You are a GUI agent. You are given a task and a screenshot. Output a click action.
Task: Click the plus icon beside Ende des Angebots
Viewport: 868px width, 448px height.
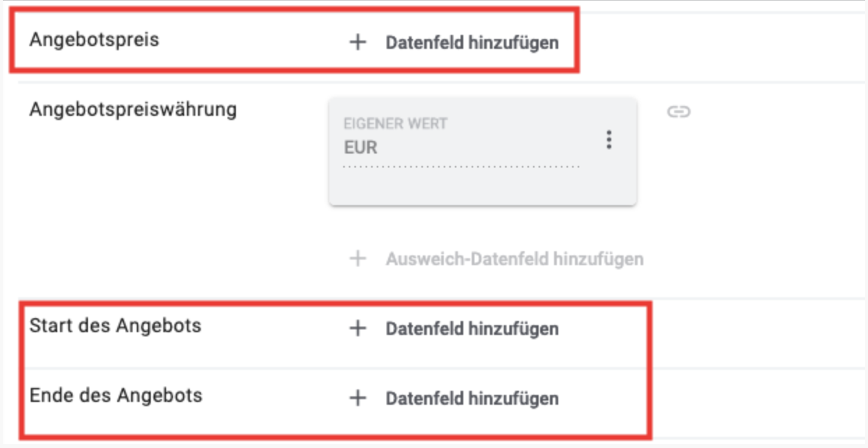(x=357, y=398)
